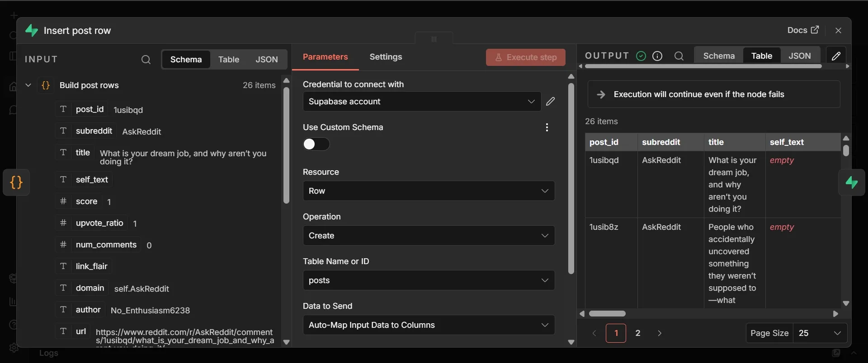
Task: Click the Supabase node logo icon
Action: click(31, 30)
